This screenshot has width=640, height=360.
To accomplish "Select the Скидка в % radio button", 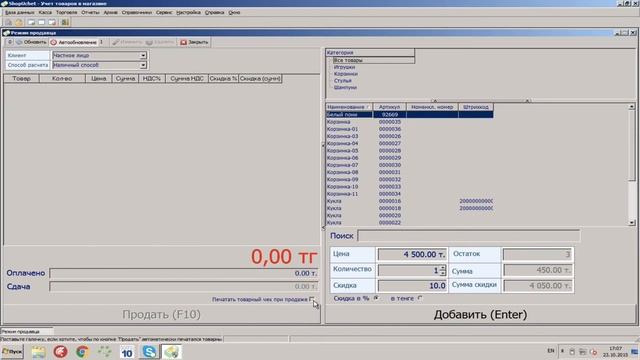I will (x=376, y=298).
